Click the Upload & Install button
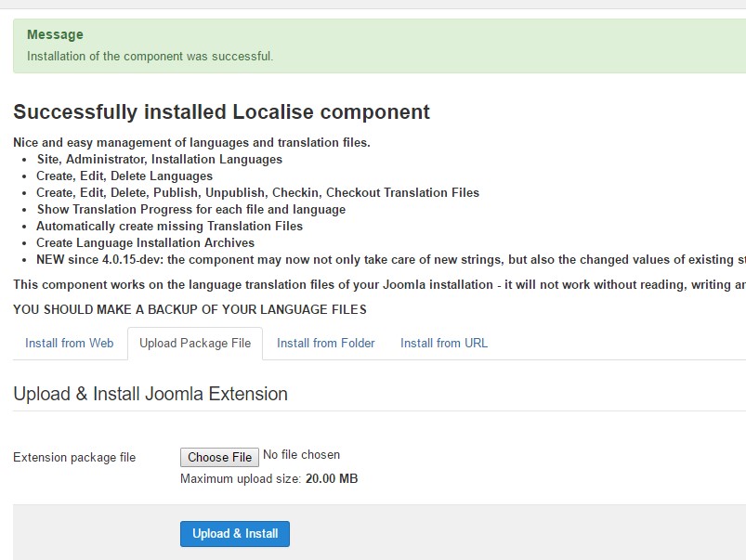The width and height of the screenshot is (746, 560). [x=235, y=534]
